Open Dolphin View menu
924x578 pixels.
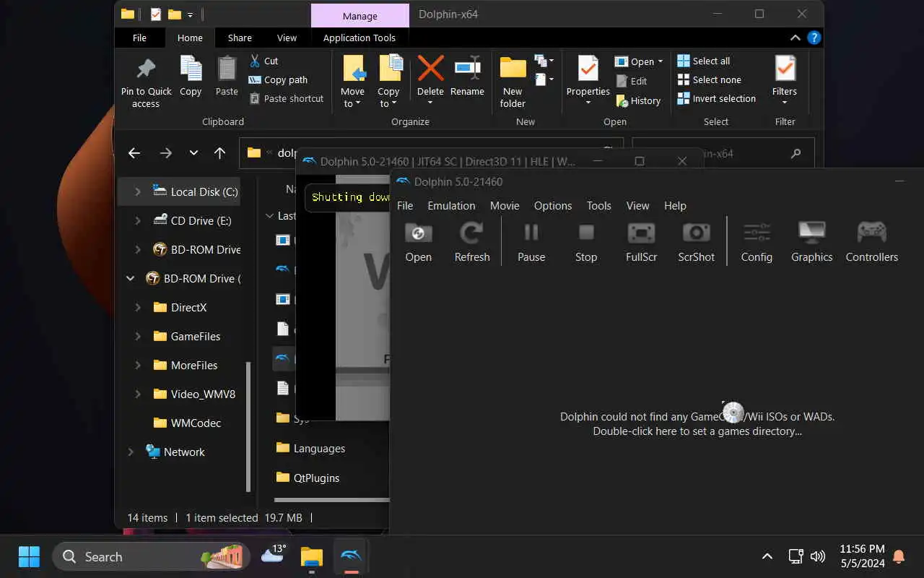637,206
